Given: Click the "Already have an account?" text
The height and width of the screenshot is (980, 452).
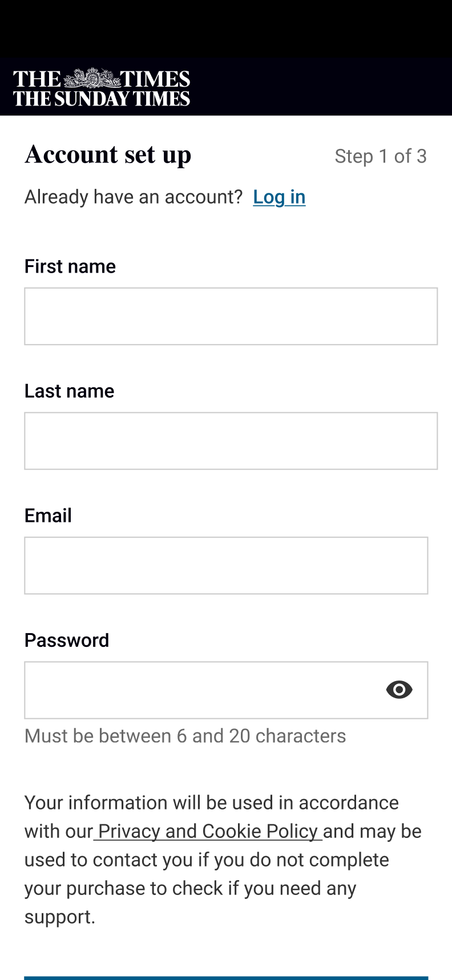Looking at the screenshot, I should coord(134,197).
